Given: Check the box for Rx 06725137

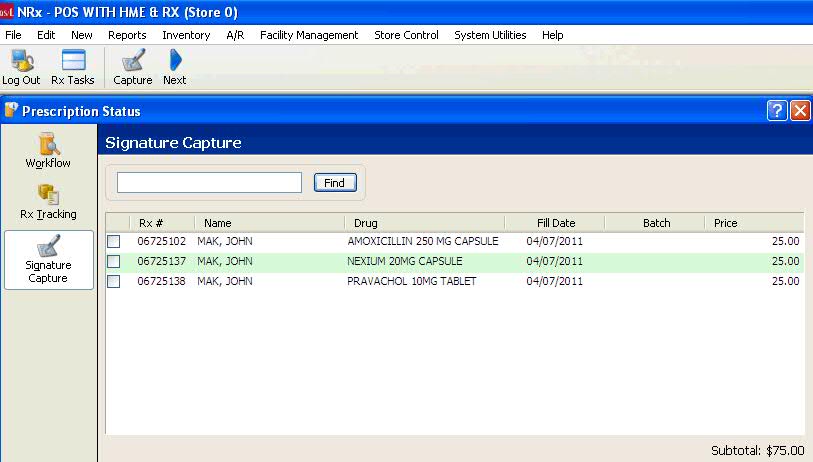Looking at the screenshot, I should [114, 261].
